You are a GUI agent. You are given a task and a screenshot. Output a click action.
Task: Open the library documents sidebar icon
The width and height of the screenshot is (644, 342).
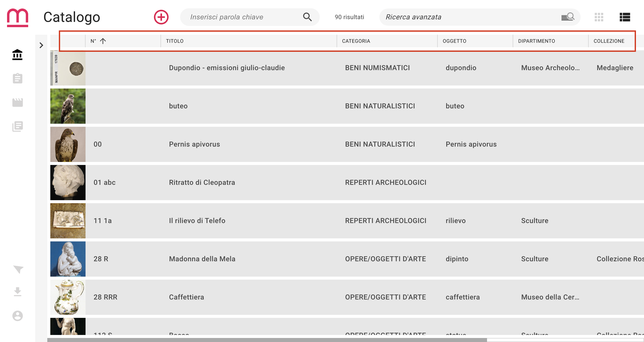click(17, 126)
